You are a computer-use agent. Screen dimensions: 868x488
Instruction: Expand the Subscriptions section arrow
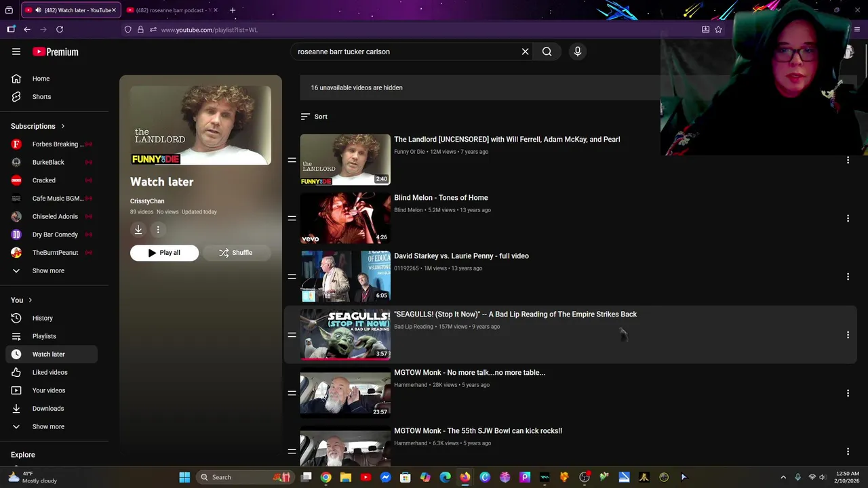[63, 126]
